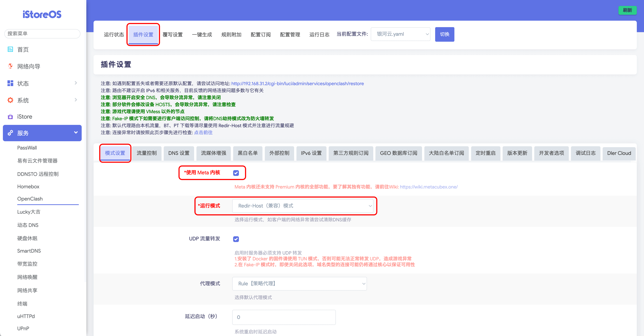Screen dimensions: 644x336
Task: Open the wiki.metacubex.one link
Action: coord(429,187)
